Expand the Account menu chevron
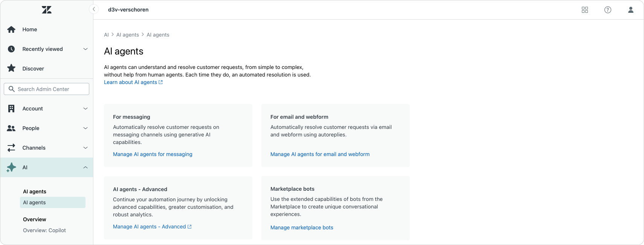 [x=85, y=109]
